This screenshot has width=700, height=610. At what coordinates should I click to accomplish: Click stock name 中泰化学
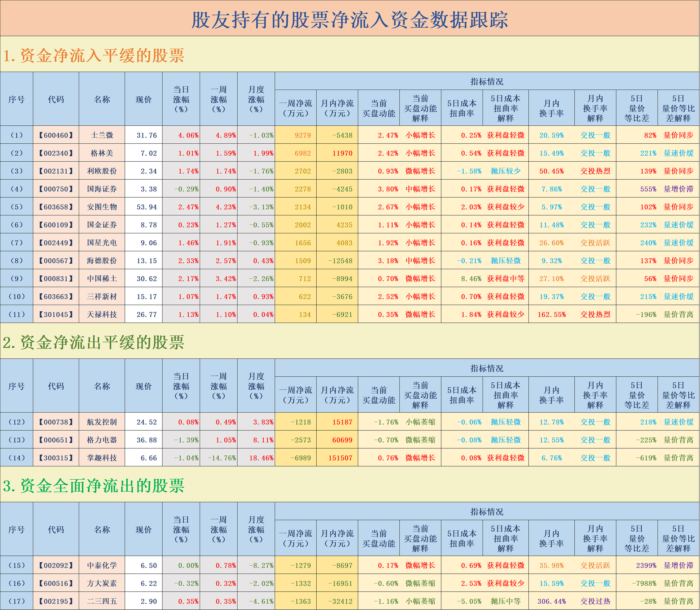click(x=102, y=565)
